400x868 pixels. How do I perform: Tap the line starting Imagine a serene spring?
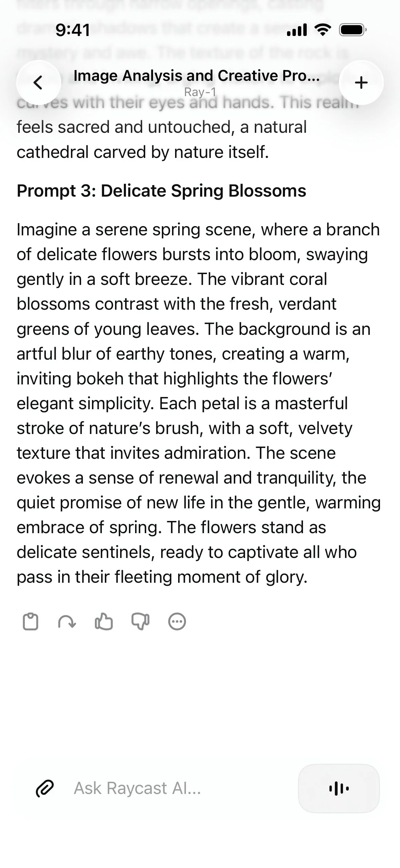pos(198,230)
